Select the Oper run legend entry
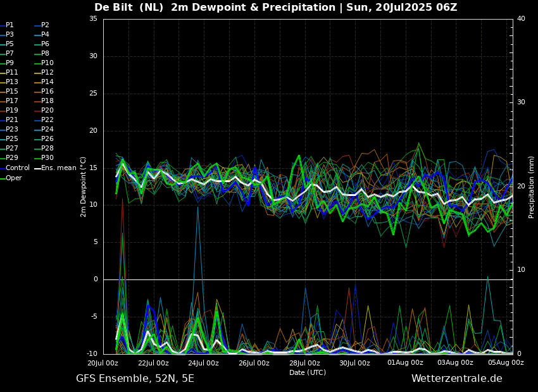The width and height of the screenshot is (538, 392). (x=14, y=178)
